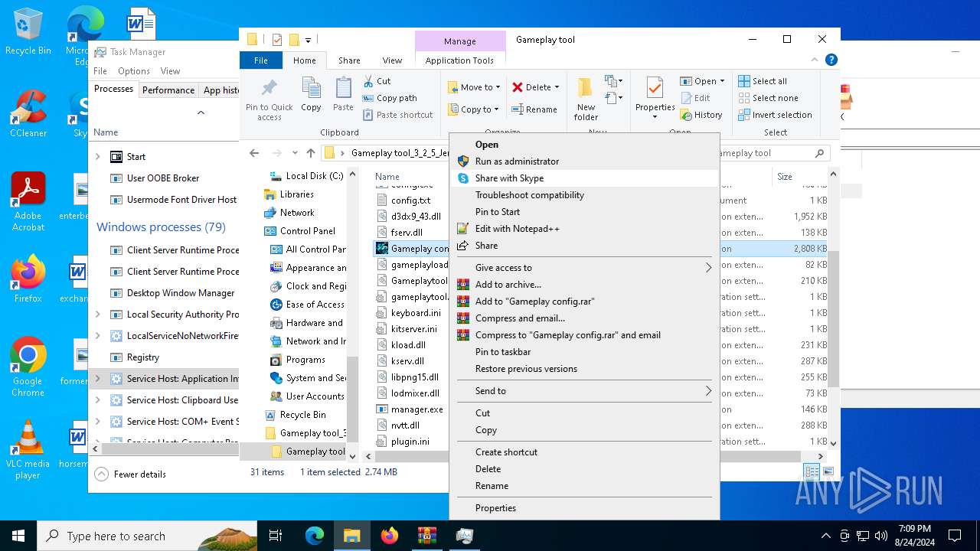Click the taskbar search box

point(147,536)
